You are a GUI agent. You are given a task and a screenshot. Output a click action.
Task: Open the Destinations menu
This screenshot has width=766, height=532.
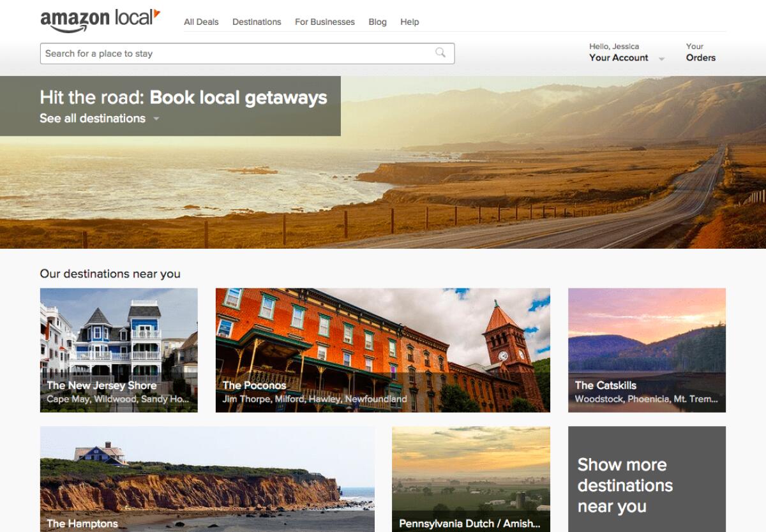pyautogui.click(x=257, y=22)
